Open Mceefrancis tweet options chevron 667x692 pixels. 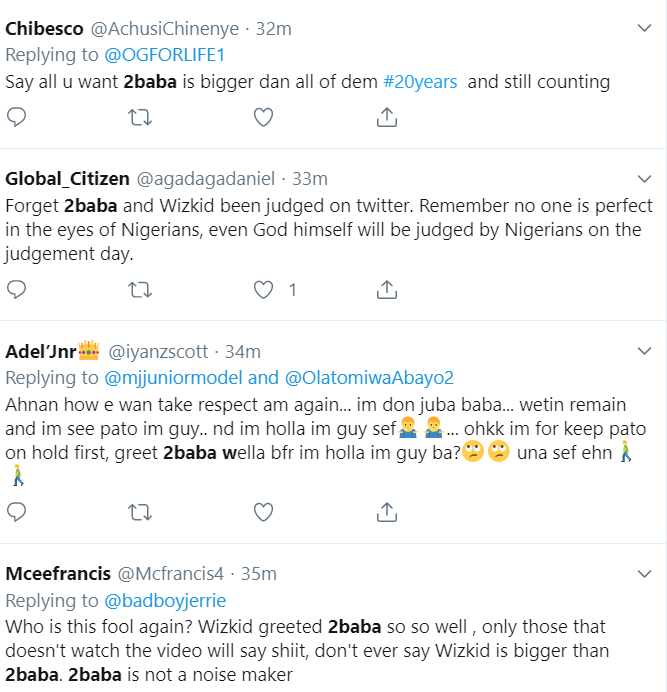[x=645, y=574]
